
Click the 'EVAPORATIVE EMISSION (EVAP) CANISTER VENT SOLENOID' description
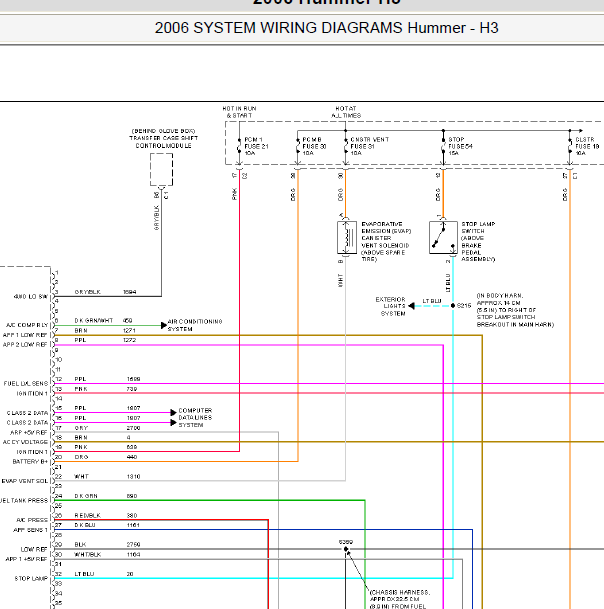pos(386,242)
